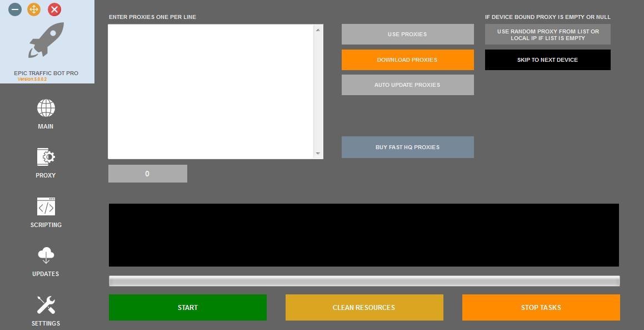Click the proxy list scroll up arrow
644x330 pixels.
point(318,29)
